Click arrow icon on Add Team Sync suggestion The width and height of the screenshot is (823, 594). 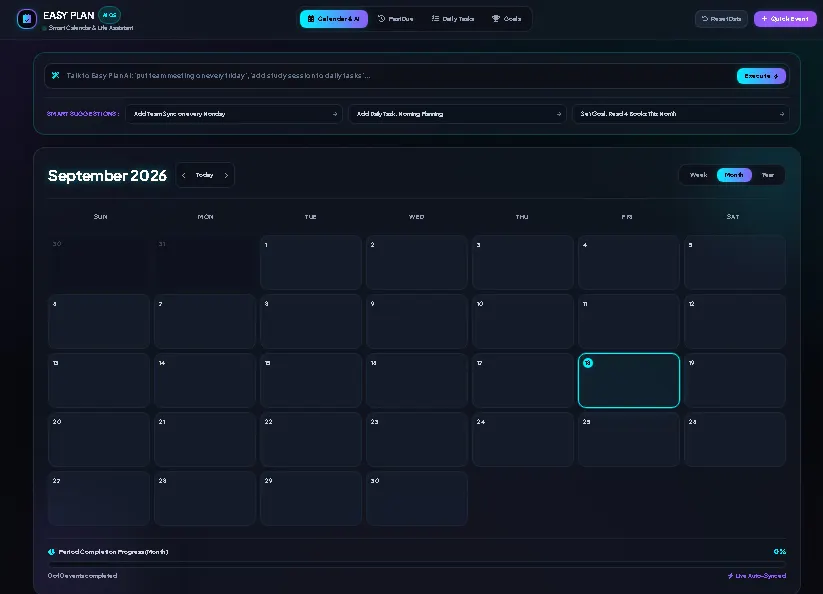(334, 114)
